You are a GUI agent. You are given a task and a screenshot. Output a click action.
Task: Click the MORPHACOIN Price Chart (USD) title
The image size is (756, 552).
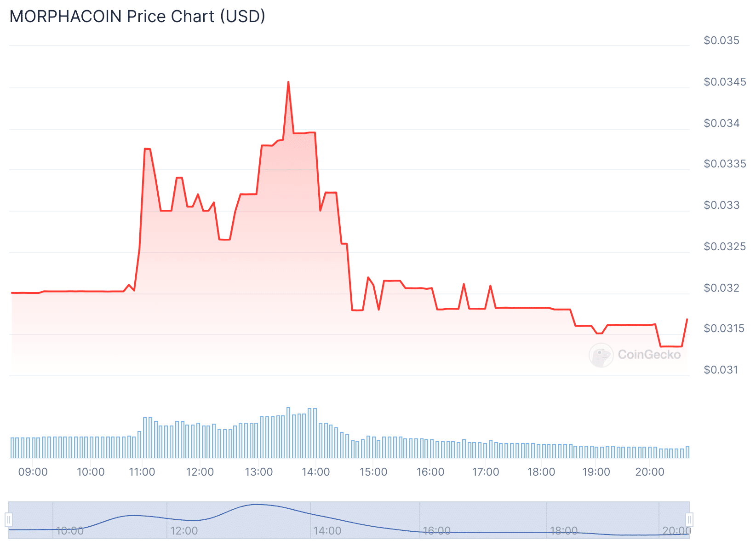(x=137, y=17)
